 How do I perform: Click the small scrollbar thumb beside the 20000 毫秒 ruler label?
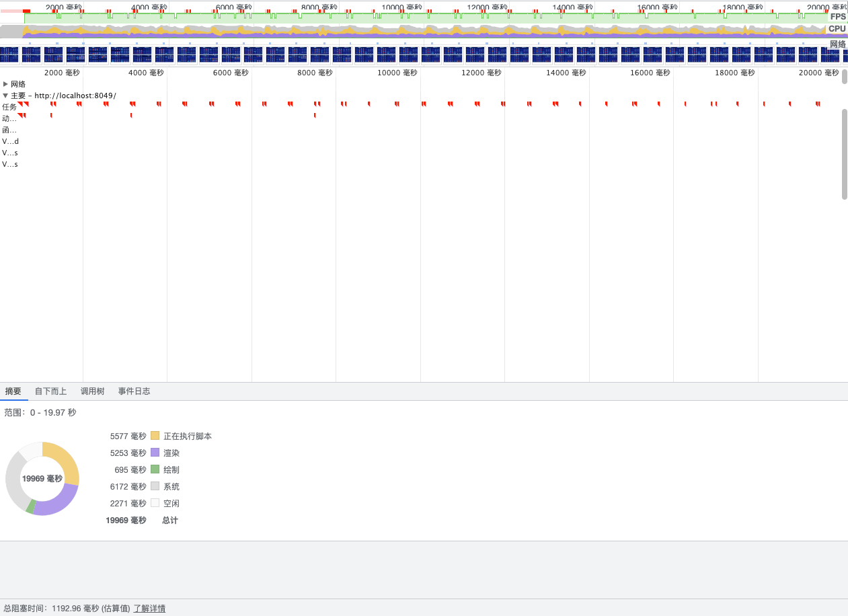845,76
